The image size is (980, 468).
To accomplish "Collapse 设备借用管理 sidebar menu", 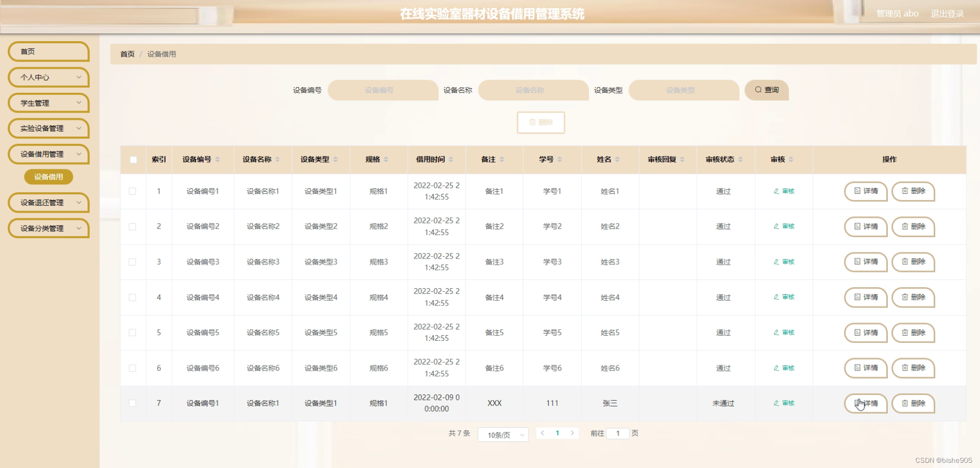I will pyautogui.click(x=48, y=154).
